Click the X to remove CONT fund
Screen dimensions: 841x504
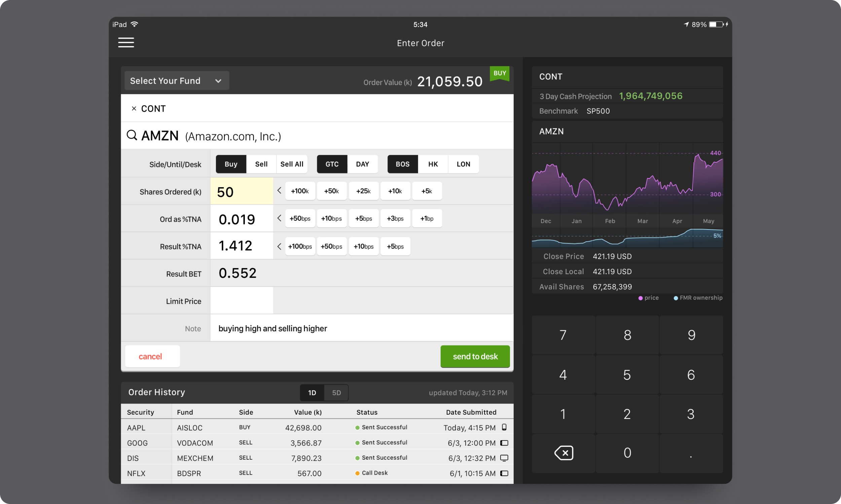pos(134,109)
